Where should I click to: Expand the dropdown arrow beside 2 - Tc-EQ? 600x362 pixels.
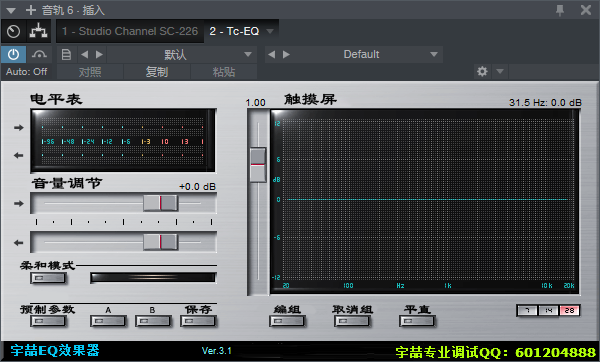coord(270,31)
